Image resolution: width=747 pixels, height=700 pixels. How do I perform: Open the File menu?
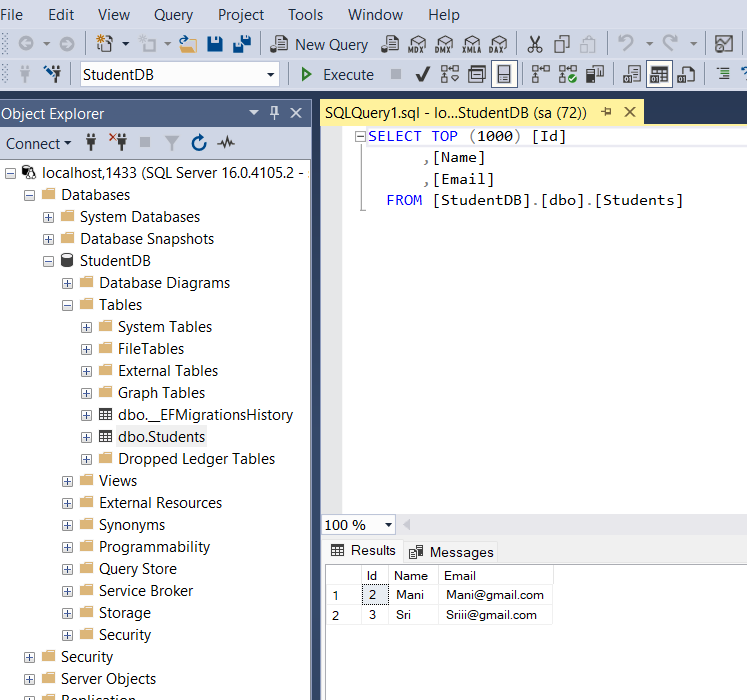[11, 15]
